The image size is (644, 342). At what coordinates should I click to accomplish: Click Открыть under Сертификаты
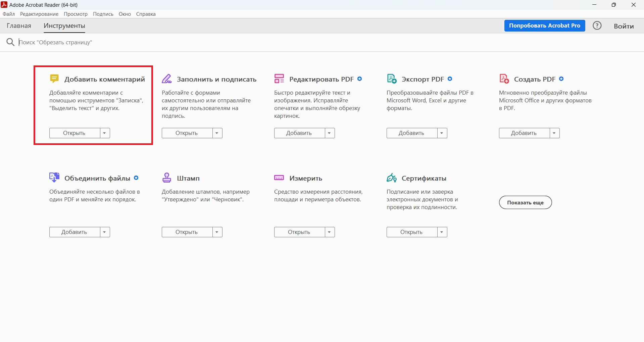tap(412, 232)
